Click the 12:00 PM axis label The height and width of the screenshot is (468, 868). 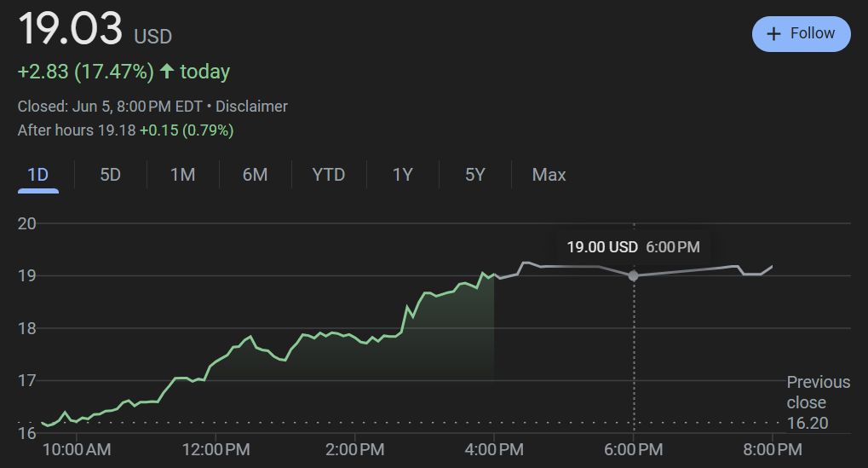[215, 449]
